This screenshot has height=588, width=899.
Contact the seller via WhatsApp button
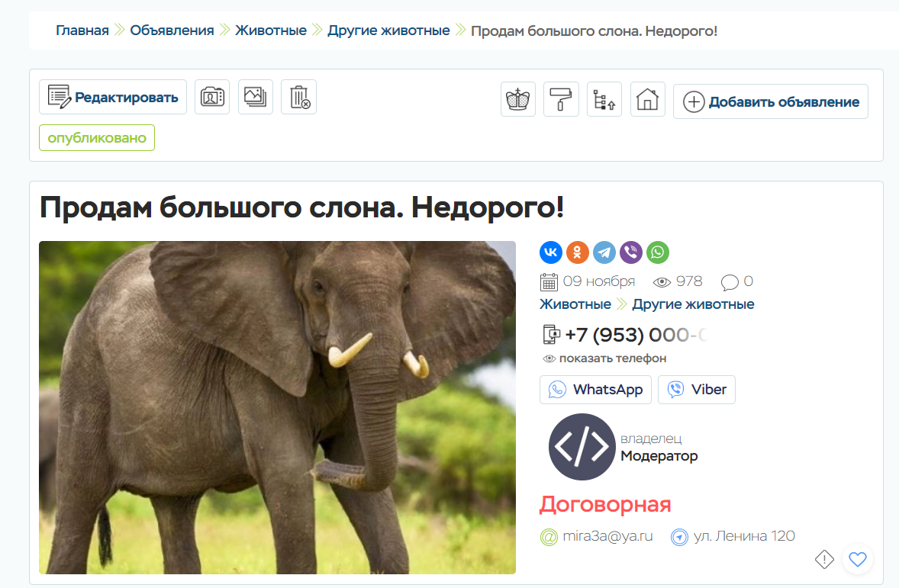pyautogui.click(x=595, y=390)
